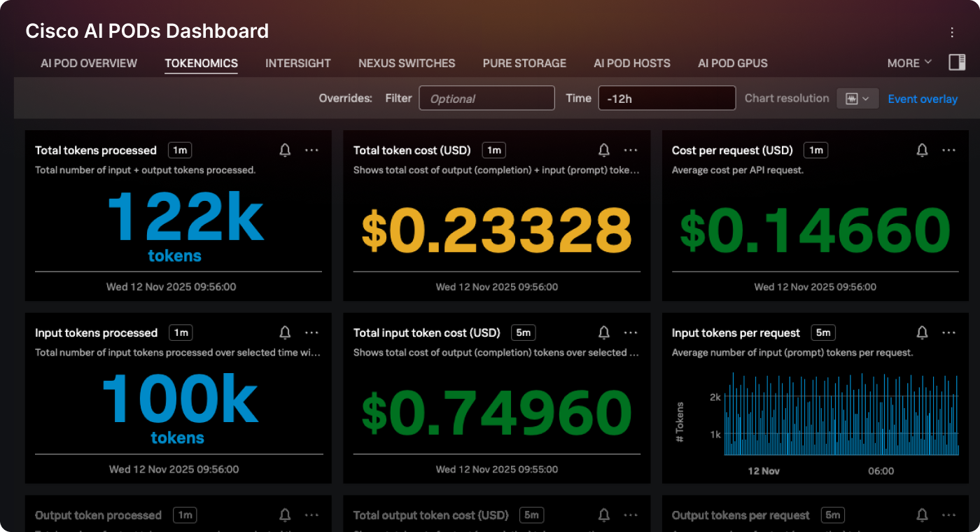Click 1m badge on Total token cost (USD) card

(493, 150)
